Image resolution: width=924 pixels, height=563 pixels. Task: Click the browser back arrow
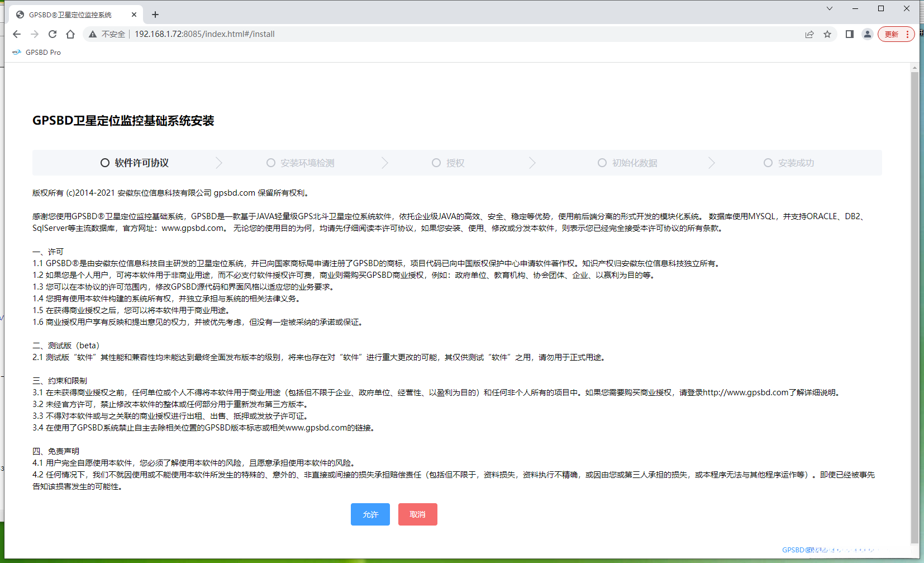tap(17, 34)
